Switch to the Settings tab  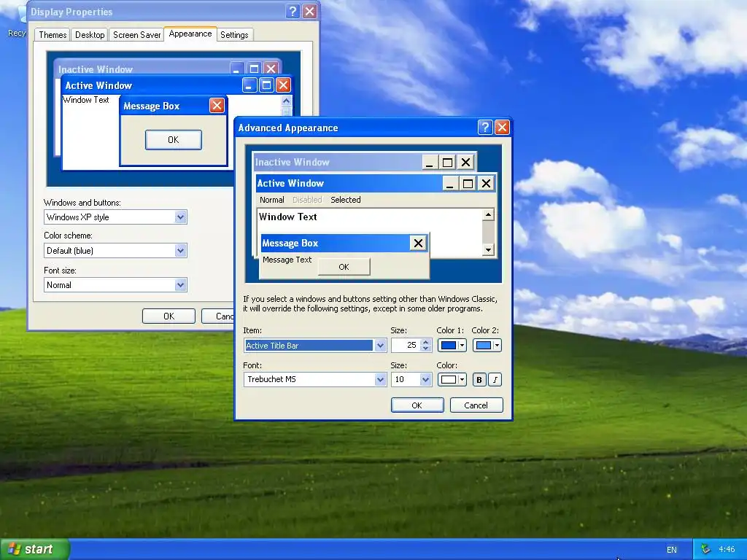pyautogui.click(x=234, y=35)
